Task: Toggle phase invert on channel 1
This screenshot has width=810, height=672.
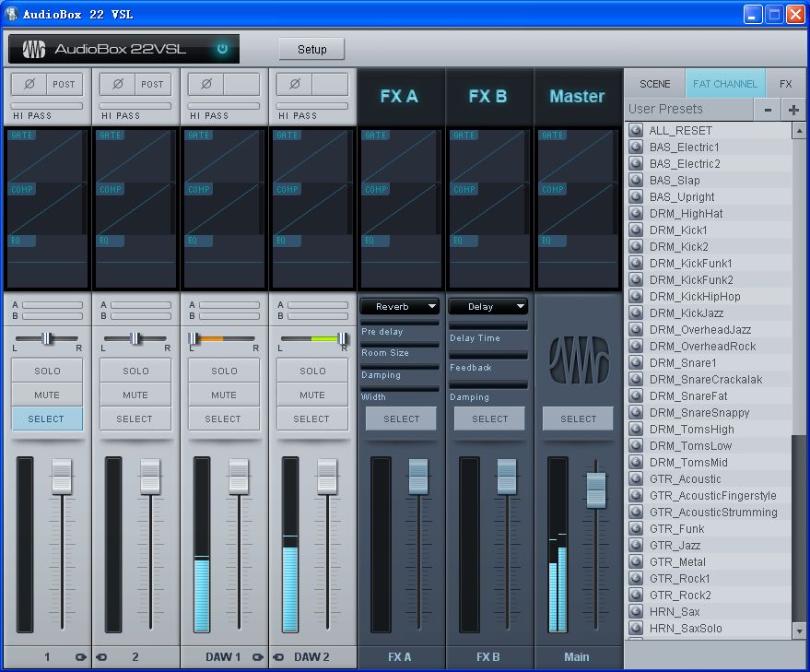Action: [29, 84]
